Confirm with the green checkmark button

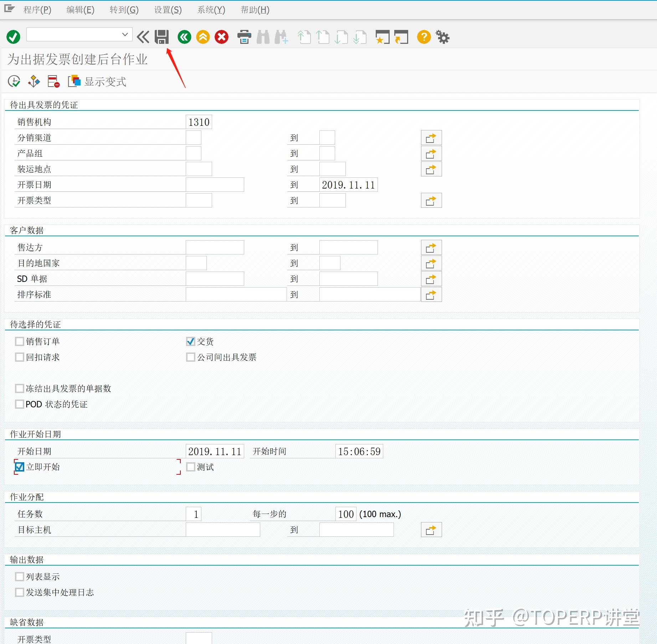coord(13,37)
